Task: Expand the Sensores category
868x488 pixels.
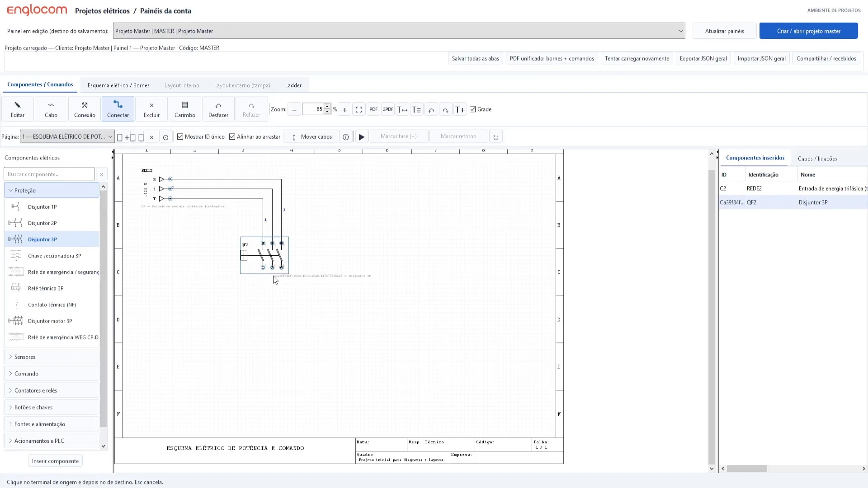Action: click(52, 357)
